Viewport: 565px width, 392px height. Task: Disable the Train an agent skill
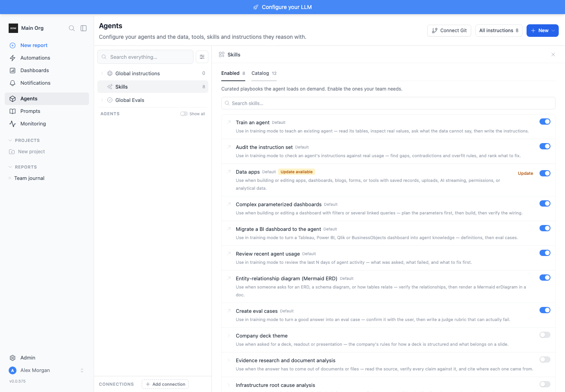[x=545, y=122]
